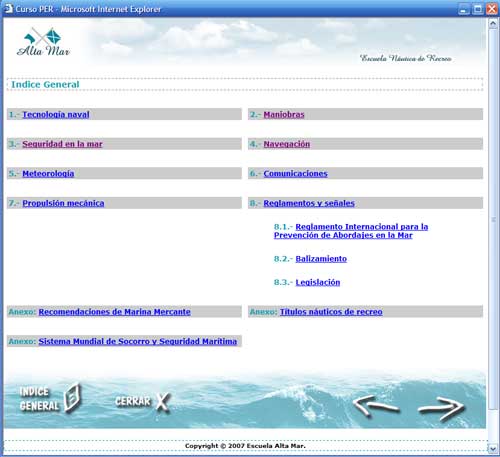Open the Tecnología naval chapter

point(56,114)
